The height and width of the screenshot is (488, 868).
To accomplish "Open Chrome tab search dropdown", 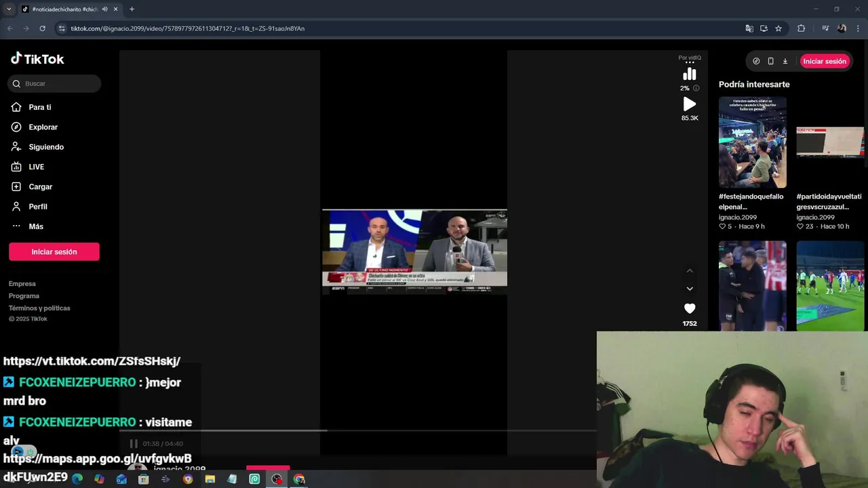I will coord(9,9).
